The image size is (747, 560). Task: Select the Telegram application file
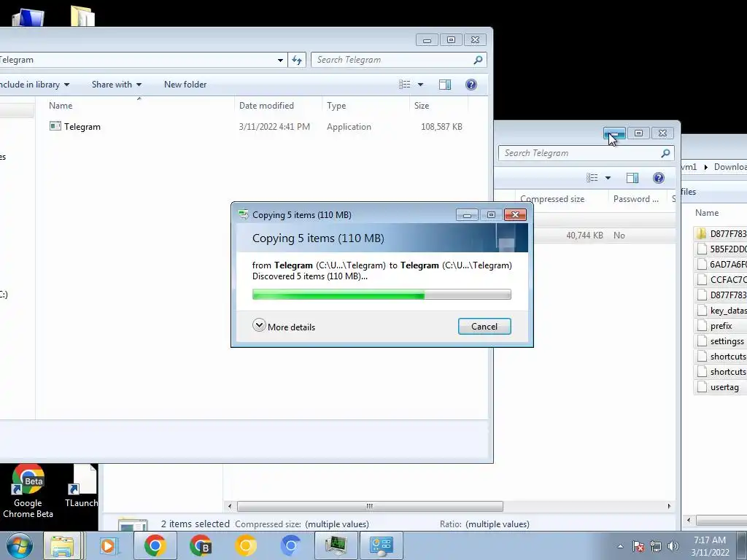point(82,127)
